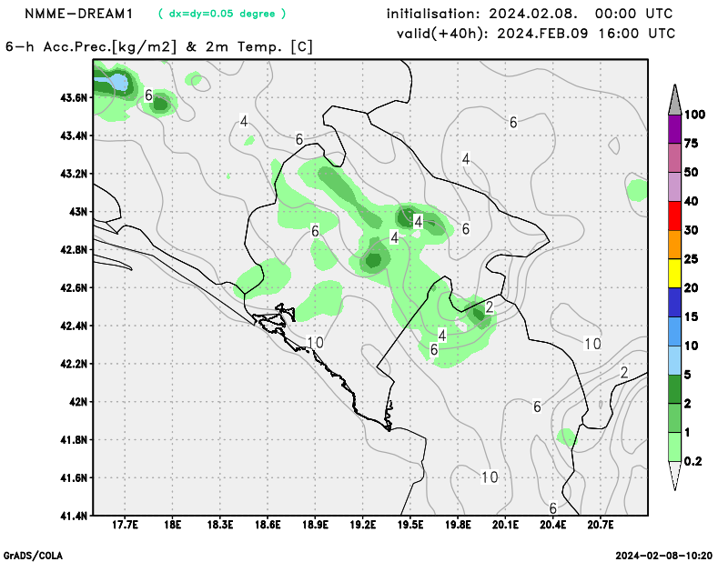Click the 43.4N latitude axis label
728x562 pixels.
tap(74, 136)
